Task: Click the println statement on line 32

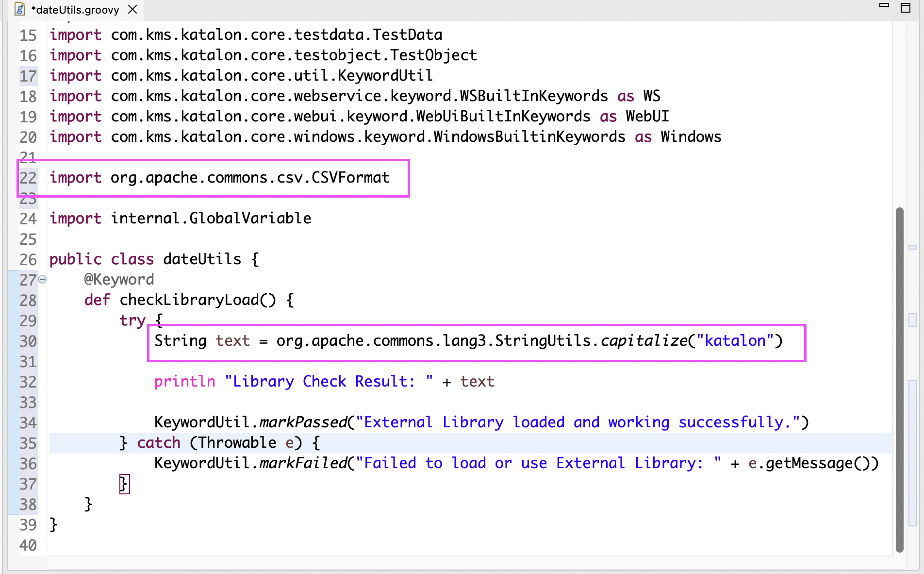Action: [184, 382]
